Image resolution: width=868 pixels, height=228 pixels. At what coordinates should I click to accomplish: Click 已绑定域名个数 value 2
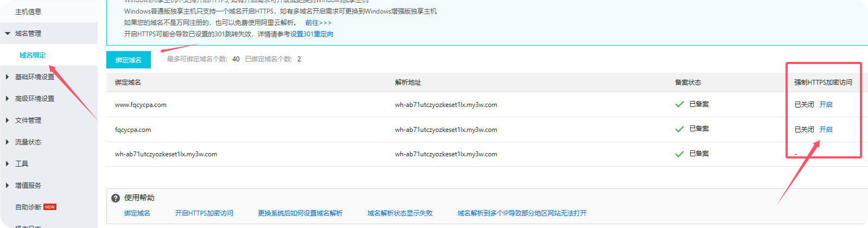(299, 59)
